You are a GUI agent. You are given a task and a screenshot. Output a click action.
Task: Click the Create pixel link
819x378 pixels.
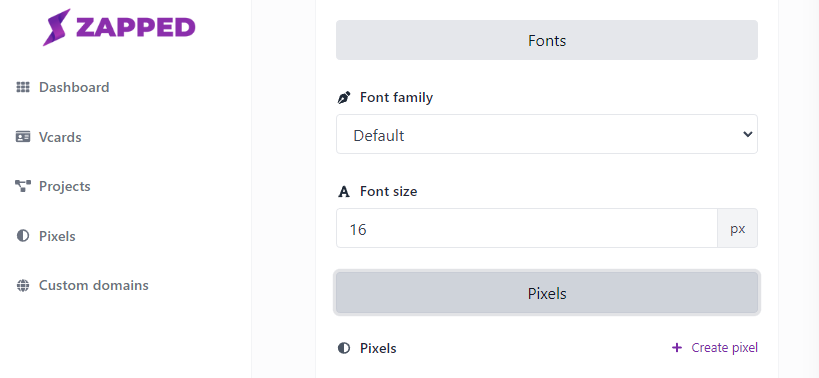tap(715, 348)
